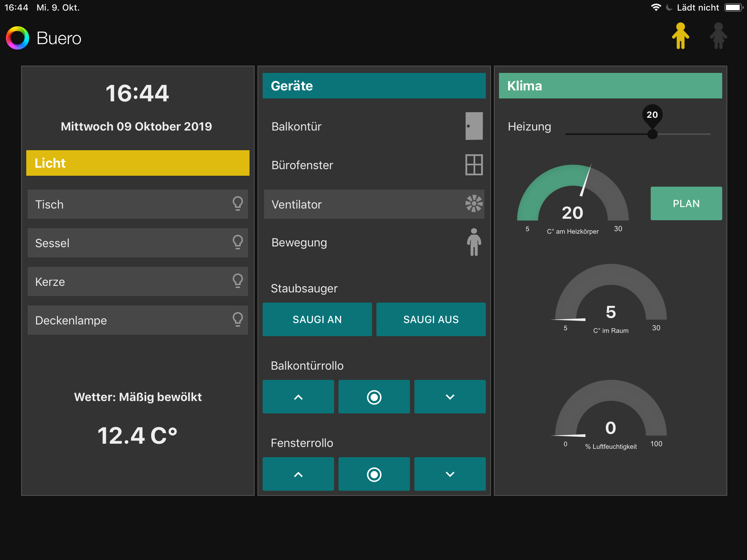
Task: Click the Heizung temperature slider handle
Action: (652, 134)
